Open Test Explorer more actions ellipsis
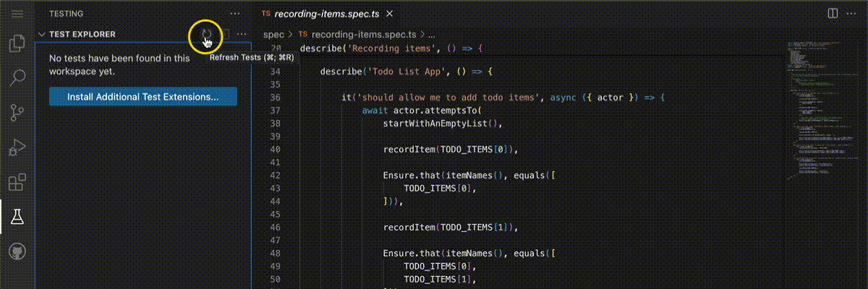 242,34
